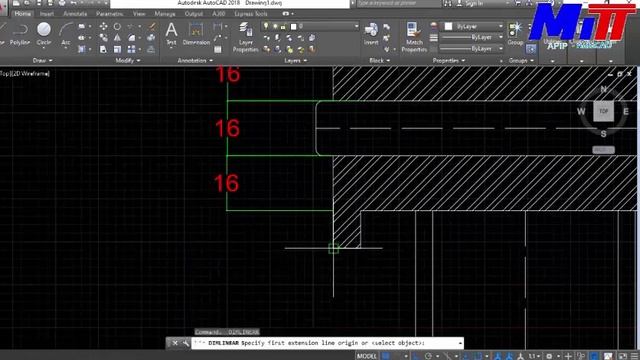This screenshot has width=640, height=360.
Task: Activate the Erase tool in Modify
Action: click(x=152, y=27)
